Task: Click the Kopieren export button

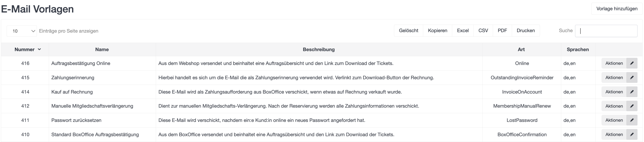Action: (437, 30)
